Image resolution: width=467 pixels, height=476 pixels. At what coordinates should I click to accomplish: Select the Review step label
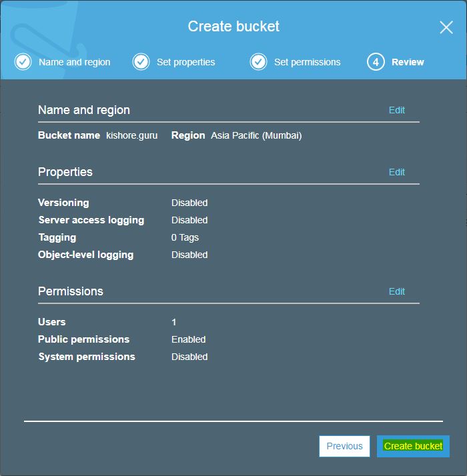pyautogui.click(x=408, y=62)
